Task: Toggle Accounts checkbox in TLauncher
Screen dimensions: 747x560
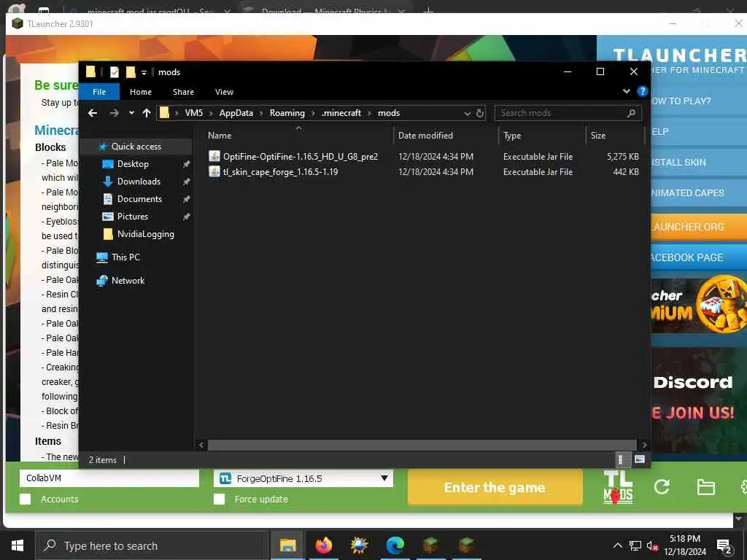Action: coord(26,499)
